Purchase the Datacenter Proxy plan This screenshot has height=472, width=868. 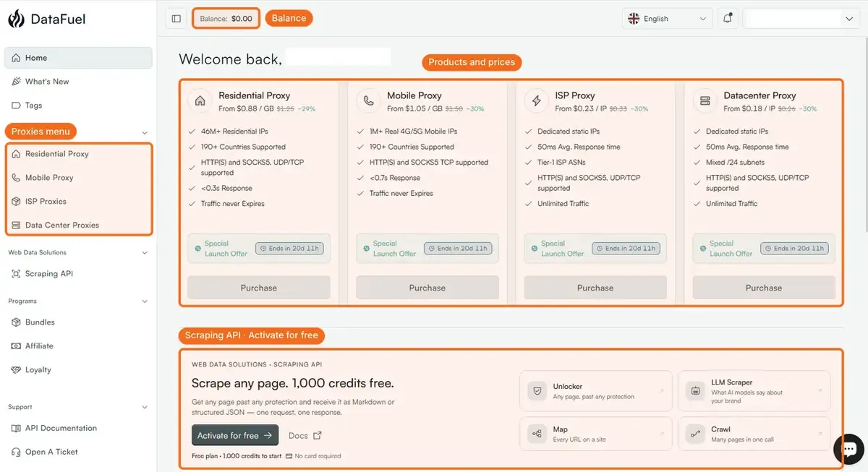coord(764,288)
